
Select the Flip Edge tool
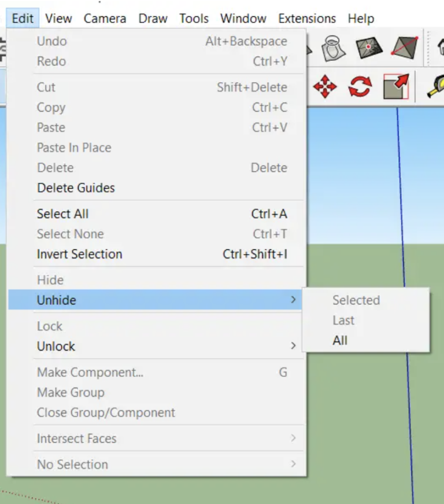[405, 46]
